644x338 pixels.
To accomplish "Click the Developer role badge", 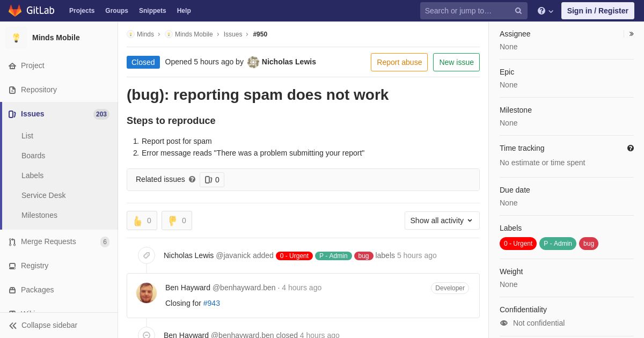I will point(450,288).
